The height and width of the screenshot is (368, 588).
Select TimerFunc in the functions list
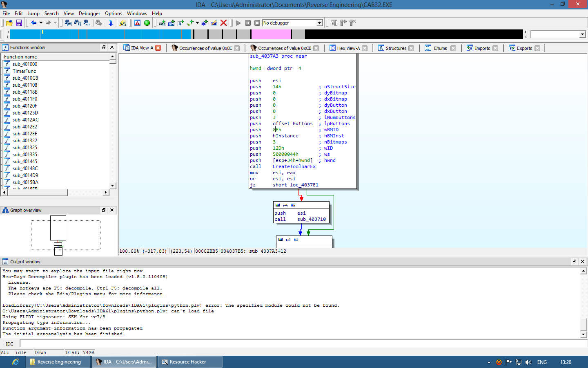[24, 71]
